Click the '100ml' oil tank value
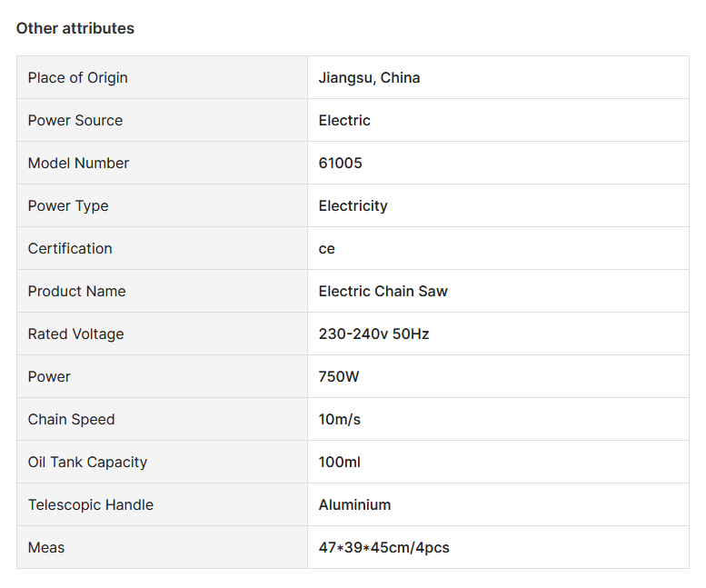Screen dimensions: 706x588 [340, 462]
